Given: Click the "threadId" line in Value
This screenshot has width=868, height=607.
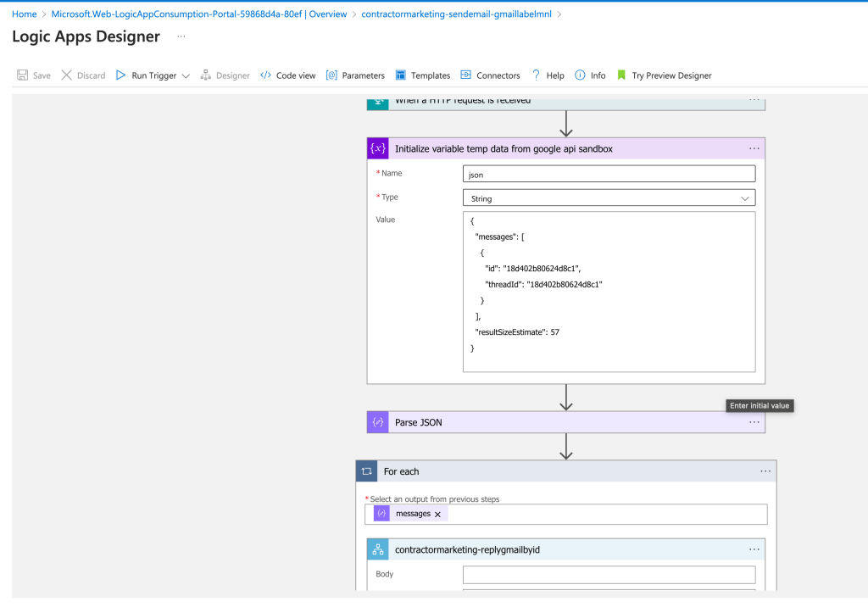Looking at the screenshot, I should (543, 285).
